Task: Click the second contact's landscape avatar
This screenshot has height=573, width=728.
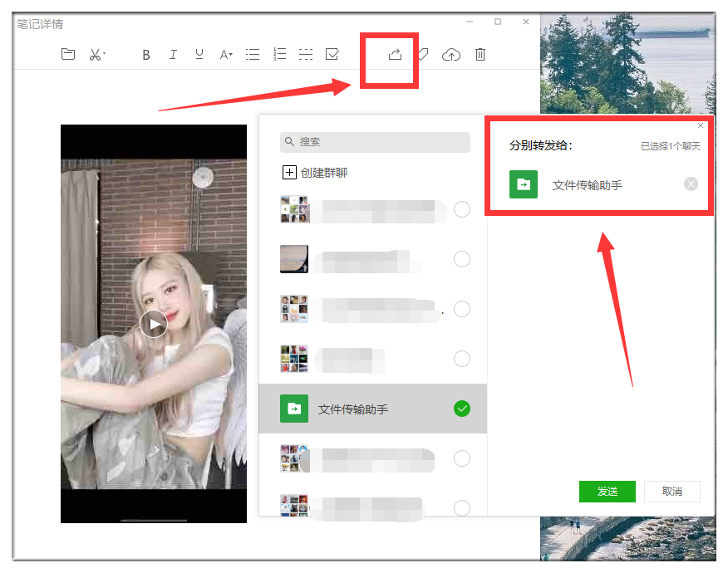Action: (x=294, y=259)
